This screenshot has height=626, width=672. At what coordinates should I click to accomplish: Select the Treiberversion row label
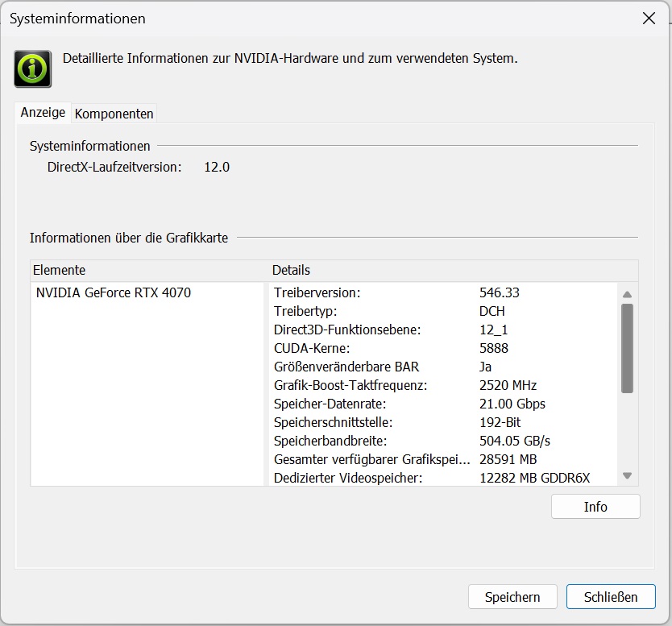[x=317, y=292]
